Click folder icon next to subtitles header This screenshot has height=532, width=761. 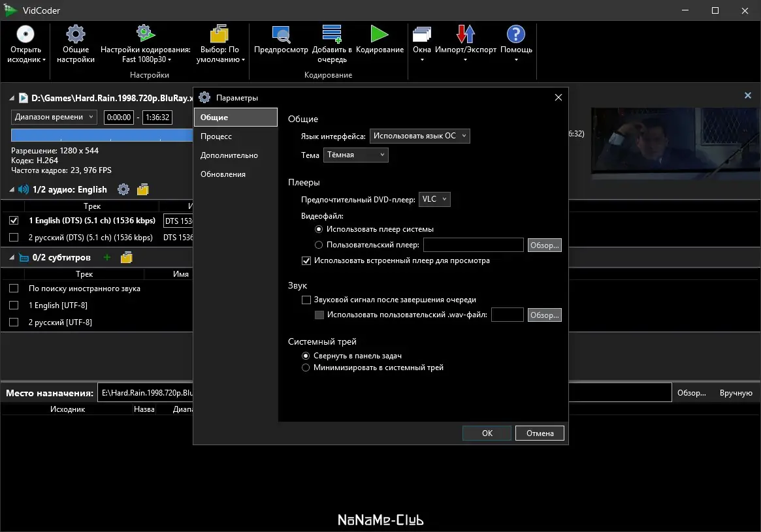(x=126, y=257)
